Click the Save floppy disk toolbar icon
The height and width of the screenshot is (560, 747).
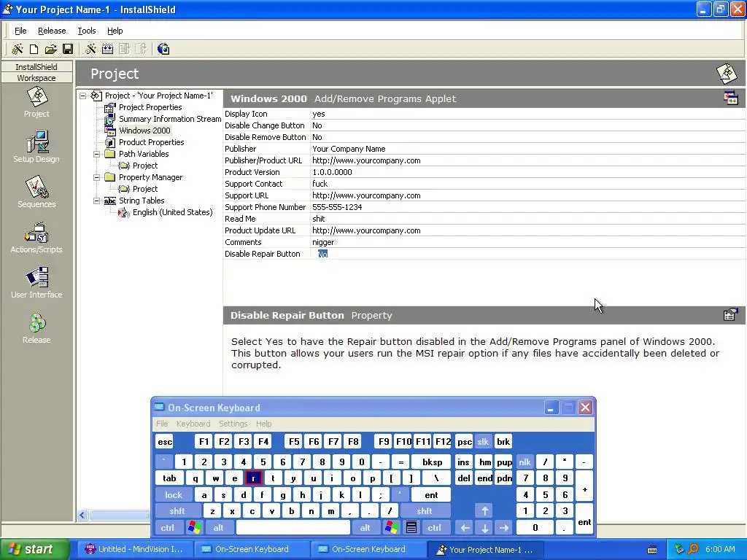68,49
